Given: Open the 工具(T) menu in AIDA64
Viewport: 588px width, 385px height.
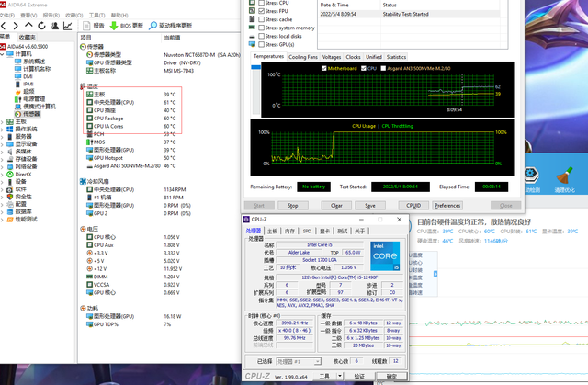Looking at the screenshot, I should click(x=96, y=16).
